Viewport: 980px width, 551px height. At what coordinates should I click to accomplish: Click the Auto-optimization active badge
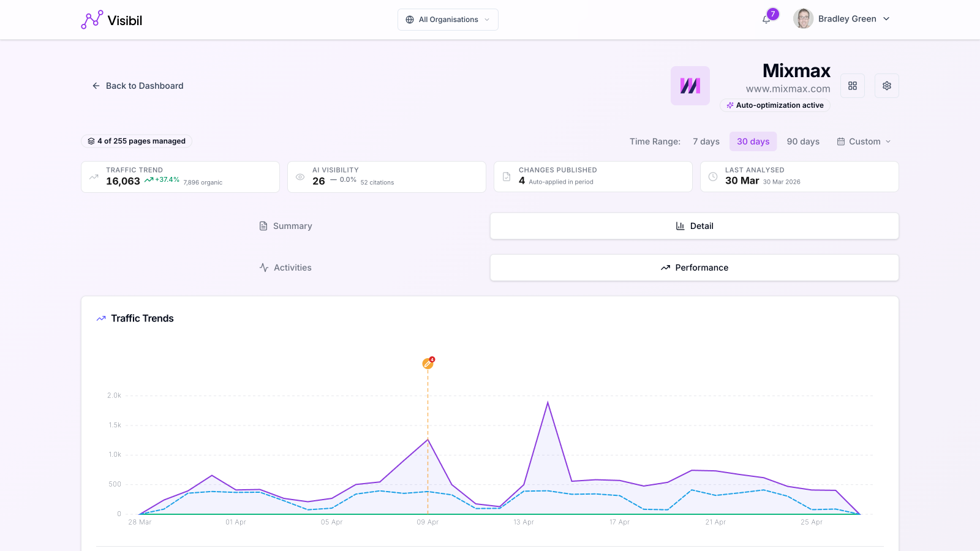[x=775, y=105]
